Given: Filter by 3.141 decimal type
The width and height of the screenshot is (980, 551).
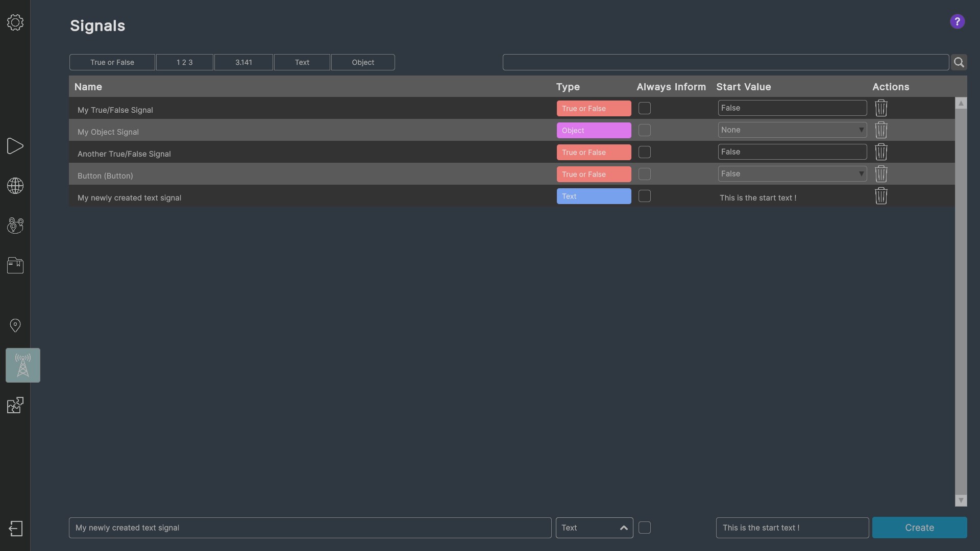Looking at the screenshot, I should [x=243, y=62].
